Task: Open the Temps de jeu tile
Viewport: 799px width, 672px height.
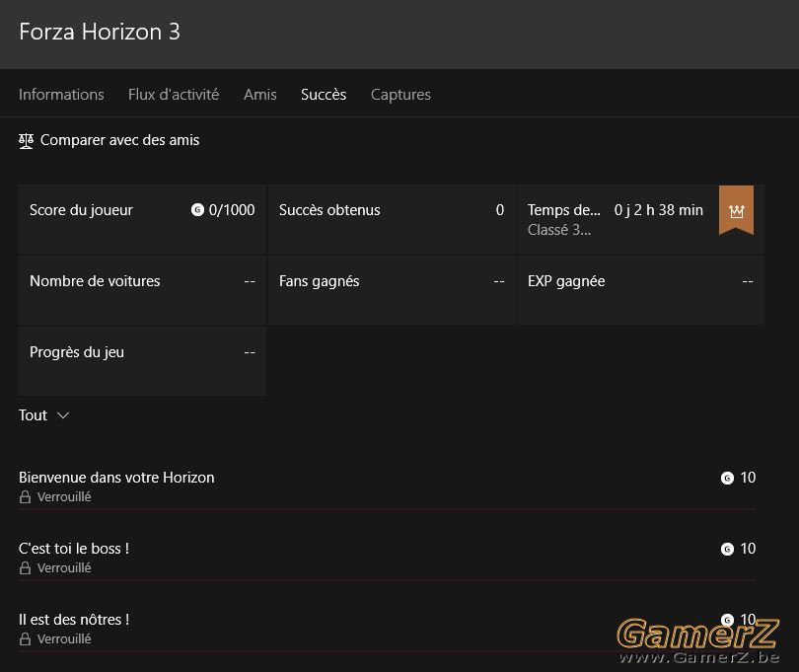Action: (x=640, y=220)
